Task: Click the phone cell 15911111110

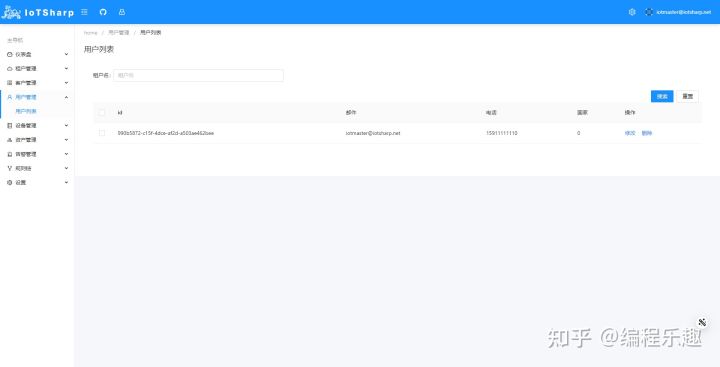Action: (501, 133)
